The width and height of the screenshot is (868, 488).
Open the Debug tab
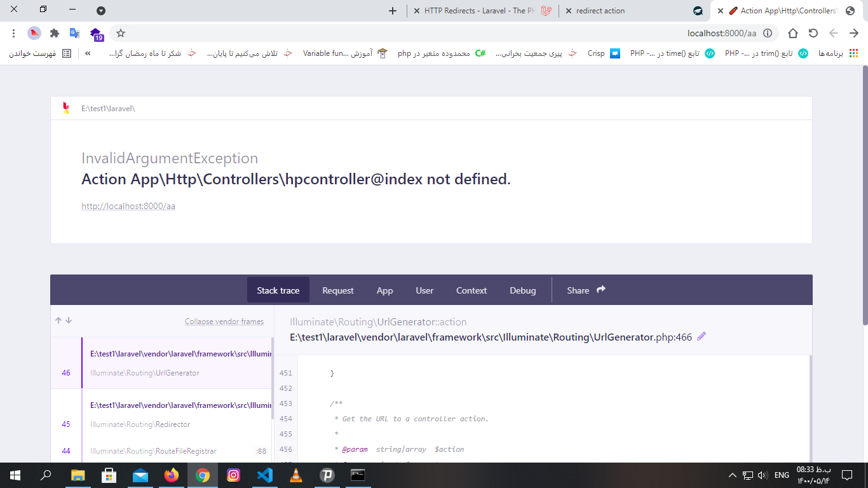click(522, 290)
